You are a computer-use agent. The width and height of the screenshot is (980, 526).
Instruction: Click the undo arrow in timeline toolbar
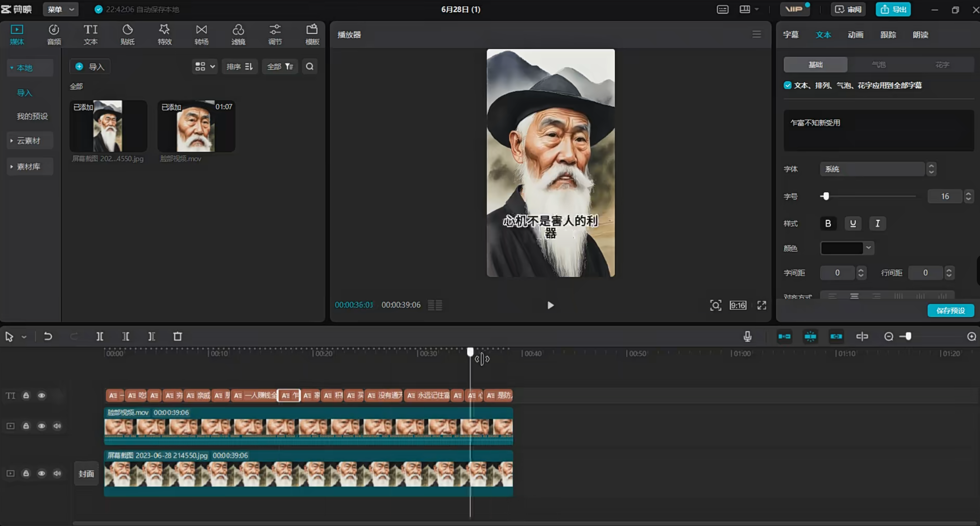[48, 336]
